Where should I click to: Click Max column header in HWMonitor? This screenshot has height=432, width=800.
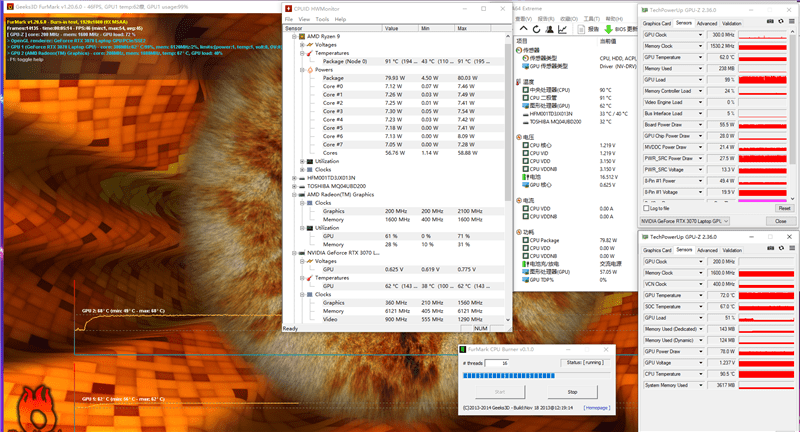click(472, 28)
